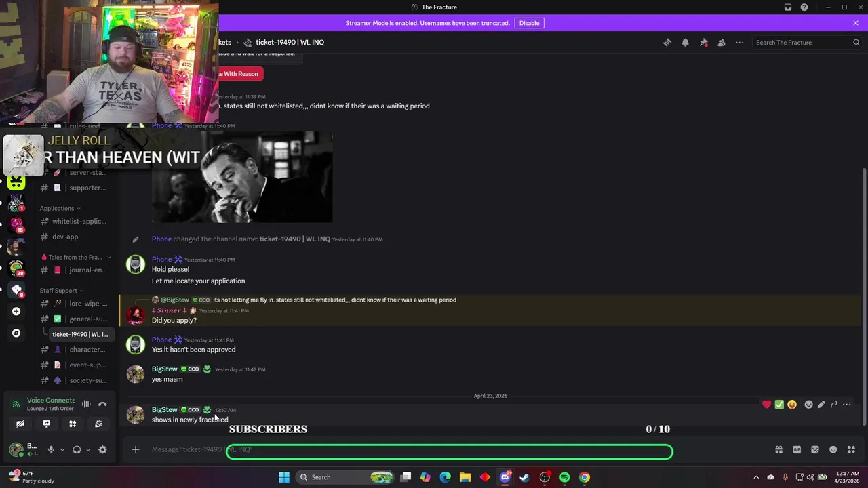Open Spotify from the taskbar

click(x=564, y=477)
